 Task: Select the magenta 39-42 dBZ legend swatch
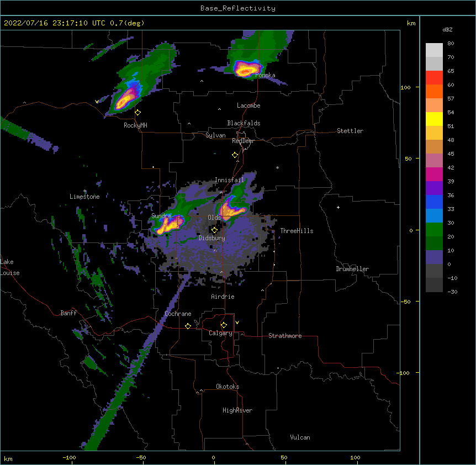[x=434, y=174]
